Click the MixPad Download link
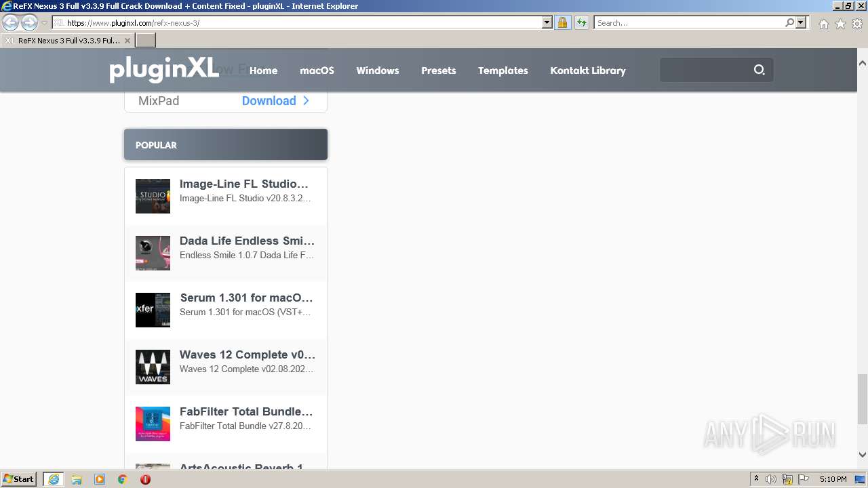Screen dimensions: 868x488 269,101
